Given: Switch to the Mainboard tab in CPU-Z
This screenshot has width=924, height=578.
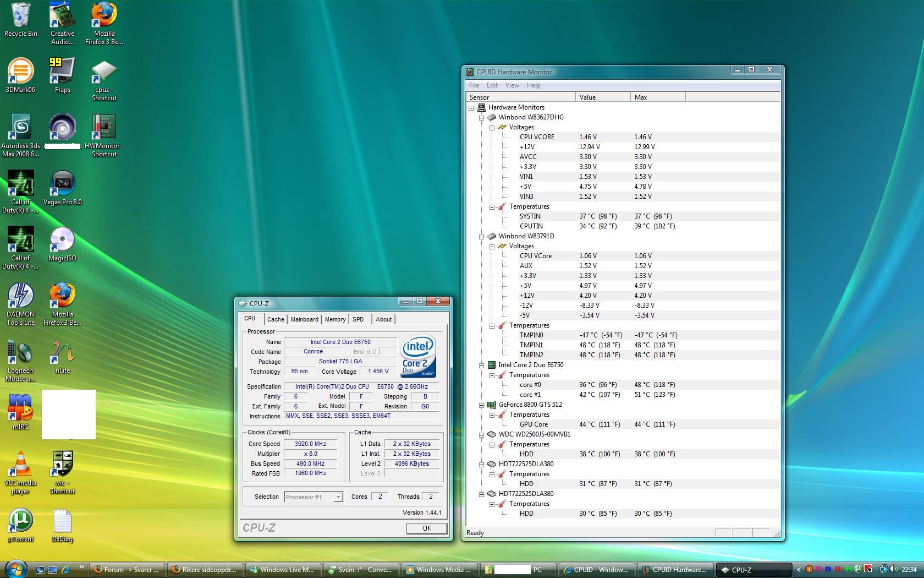Looking at the screenshot, I should (x=304, y=319).
